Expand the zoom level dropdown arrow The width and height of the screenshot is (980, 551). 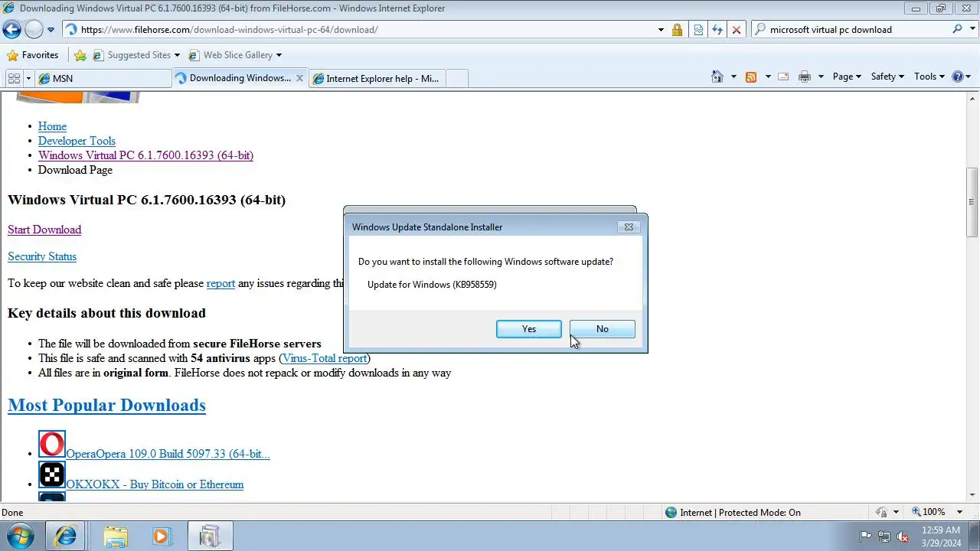(959, 512)
